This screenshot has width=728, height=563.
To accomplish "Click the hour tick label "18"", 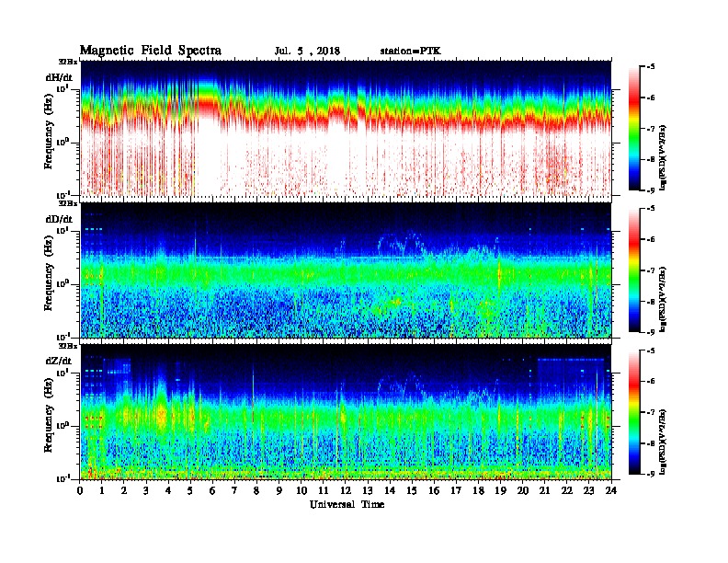I will 478,490.
